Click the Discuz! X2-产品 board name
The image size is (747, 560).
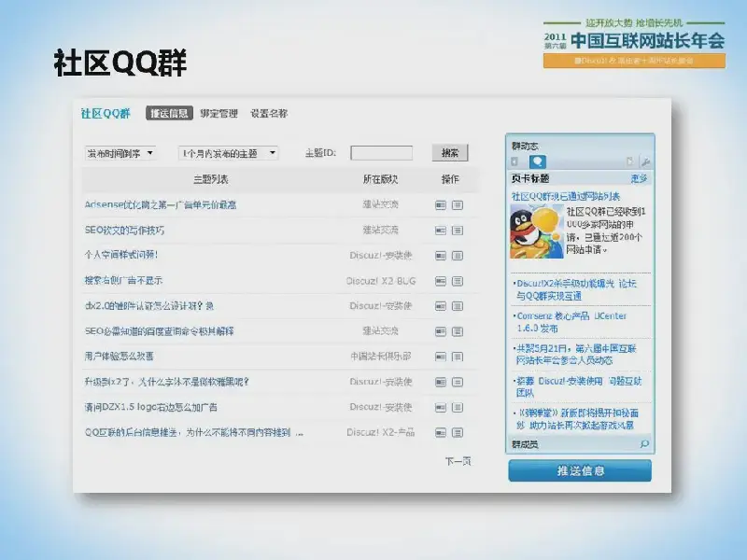(381, 432)
